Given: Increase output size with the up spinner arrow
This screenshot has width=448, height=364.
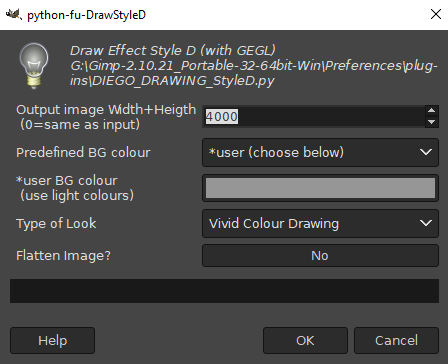Looking at the screenshot, I should [x=432, y=111].
